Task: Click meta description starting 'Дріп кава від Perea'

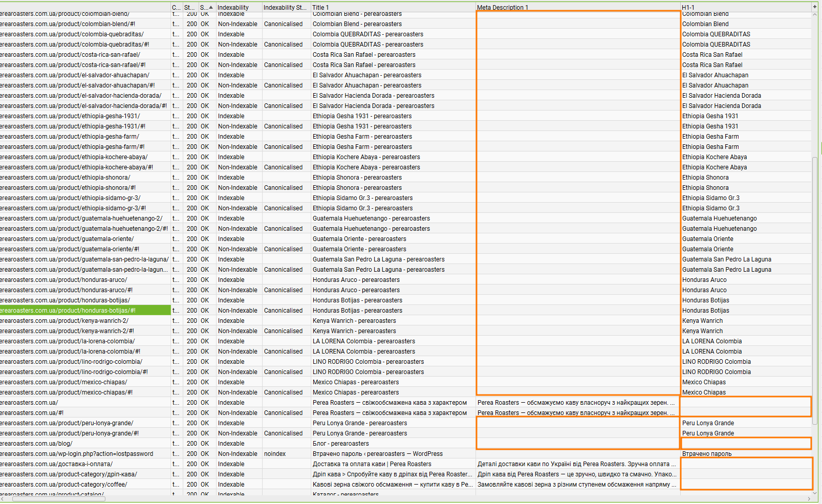Action: tap(577, 474)
